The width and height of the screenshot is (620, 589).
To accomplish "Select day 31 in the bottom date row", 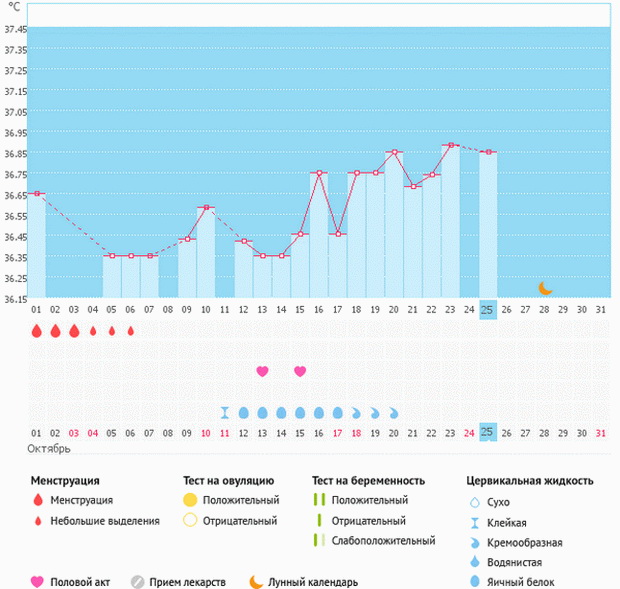I will click(x=600, y=432).
